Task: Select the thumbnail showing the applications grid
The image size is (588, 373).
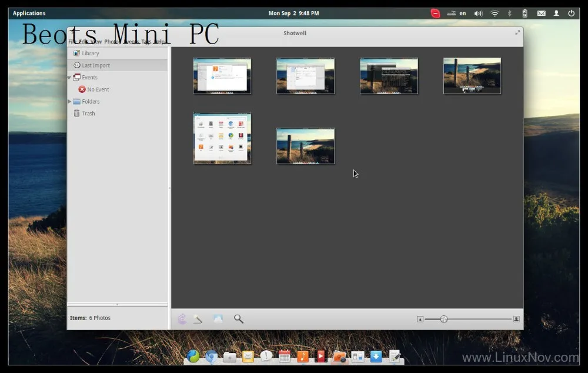Action: click(x=222, y=138)
